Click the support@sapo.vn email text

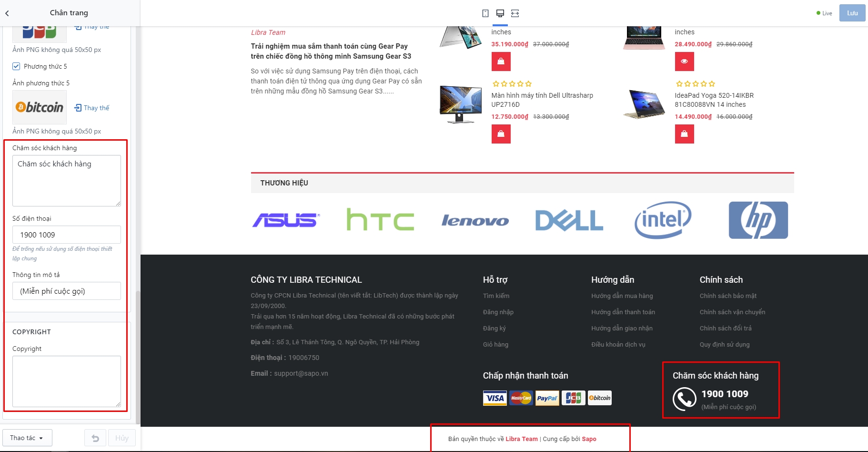301,373
